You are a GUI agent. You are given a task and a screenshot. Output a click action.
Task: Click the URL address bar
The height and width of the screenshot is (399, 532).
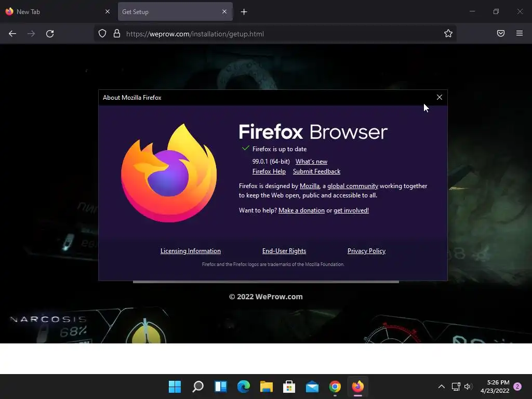275,34
